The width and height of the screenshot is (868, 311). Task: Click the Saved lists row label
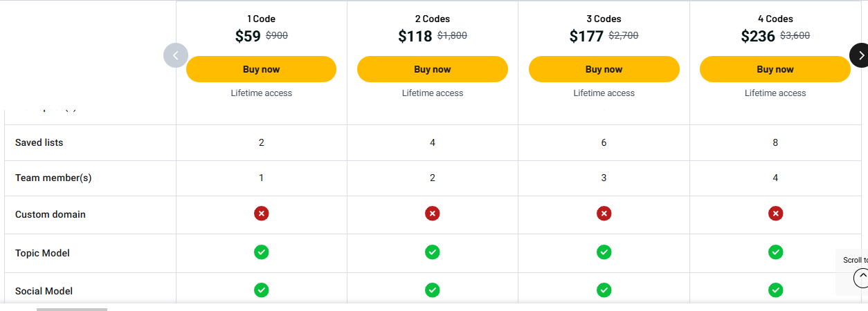39,142
